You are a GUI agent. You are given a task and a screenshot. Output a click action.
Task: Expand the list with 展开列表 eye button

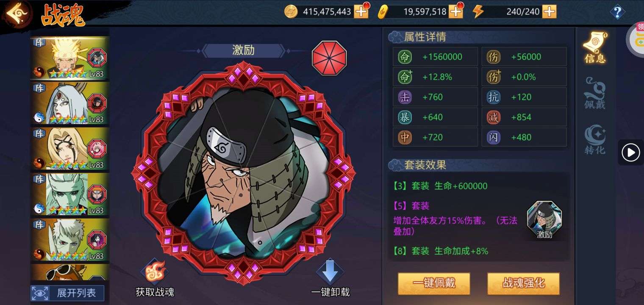coord(68,293)
